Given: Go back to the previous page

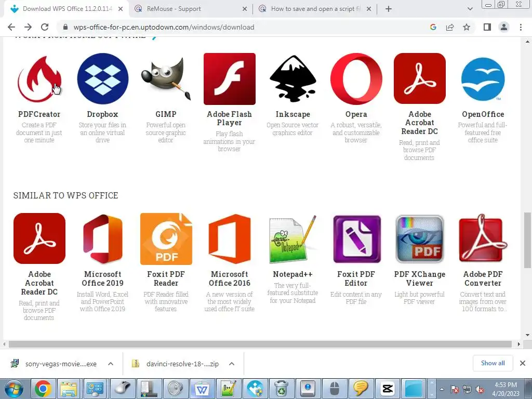Looking at the screenshot, I should coord(11,27).
